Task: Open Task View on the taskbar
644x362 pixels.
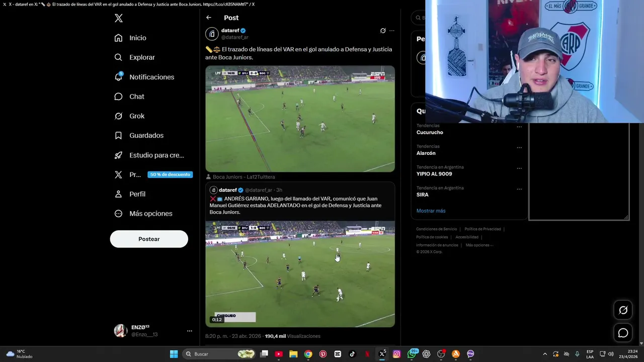Action: tap(264, 354)
